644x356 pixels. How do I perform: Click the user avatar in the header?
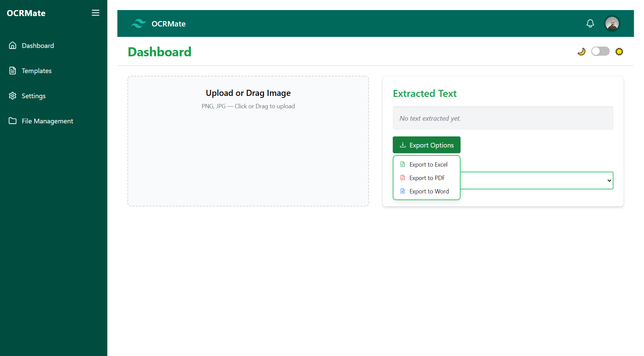(612, 23)
